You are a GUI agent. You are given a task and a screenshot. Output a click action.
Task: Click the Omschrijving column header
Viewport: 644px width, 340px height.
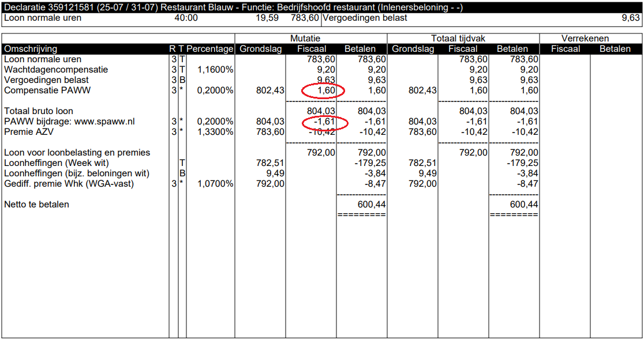tap(31, 49)
